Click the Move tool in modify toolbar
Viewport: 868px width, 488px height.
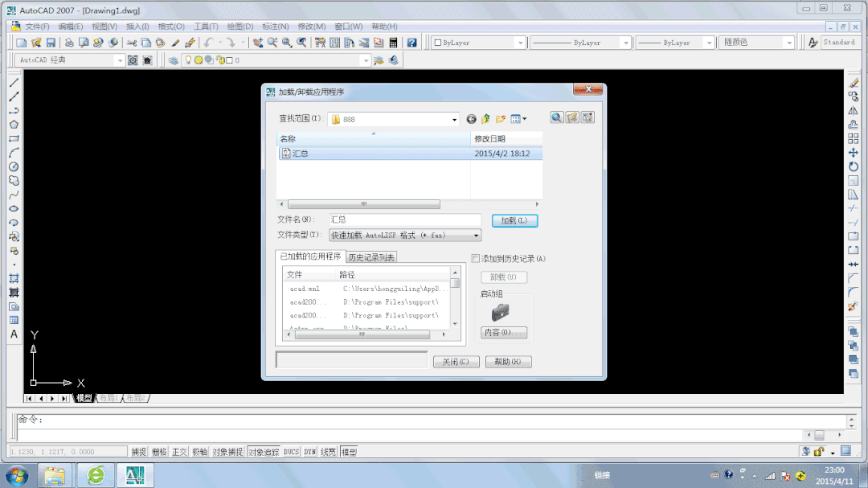[854, 152]
